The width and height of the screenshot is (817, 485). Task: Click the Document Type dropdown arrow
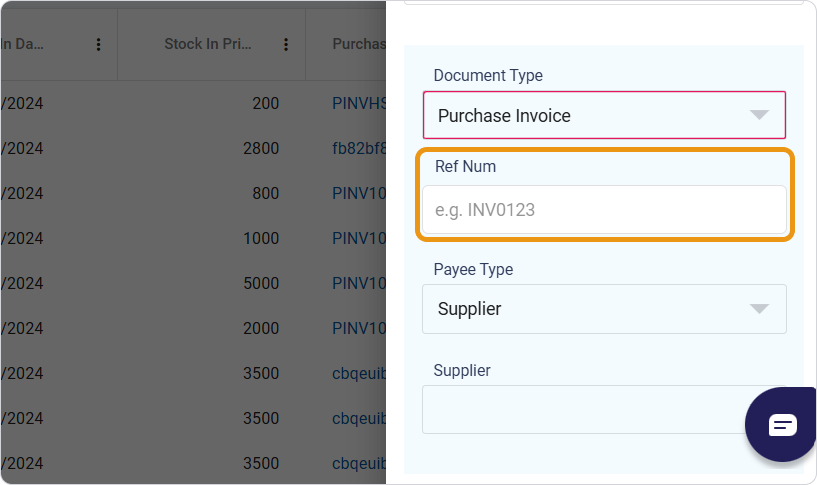coord(759,115)
